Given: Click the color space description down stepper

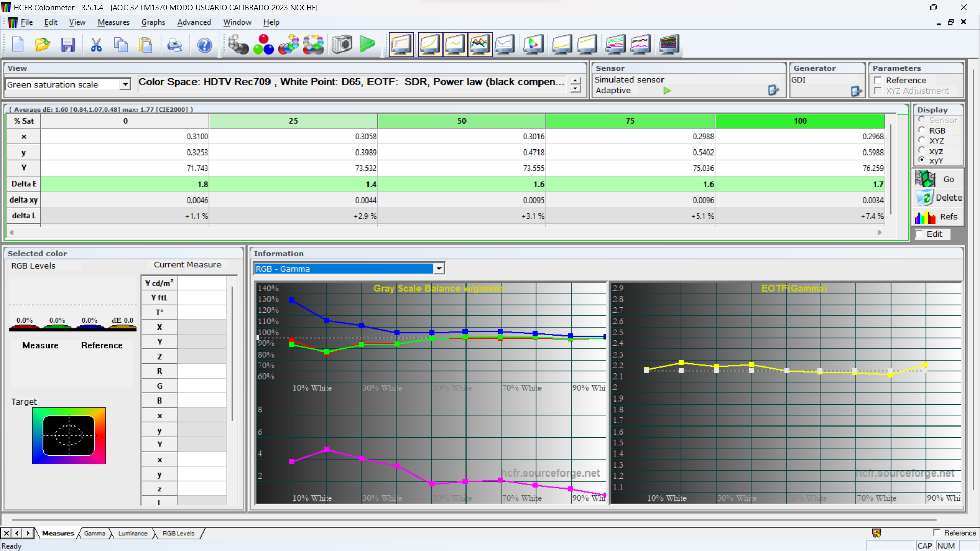Looking at the screenshot, I should click(x=576, y=89).
